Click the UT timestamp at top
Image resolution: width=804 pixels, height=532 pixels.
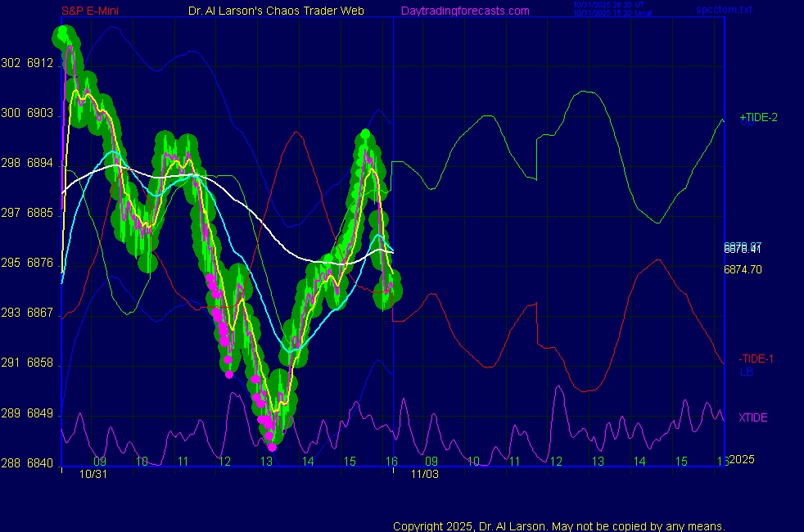click(604, 5)
